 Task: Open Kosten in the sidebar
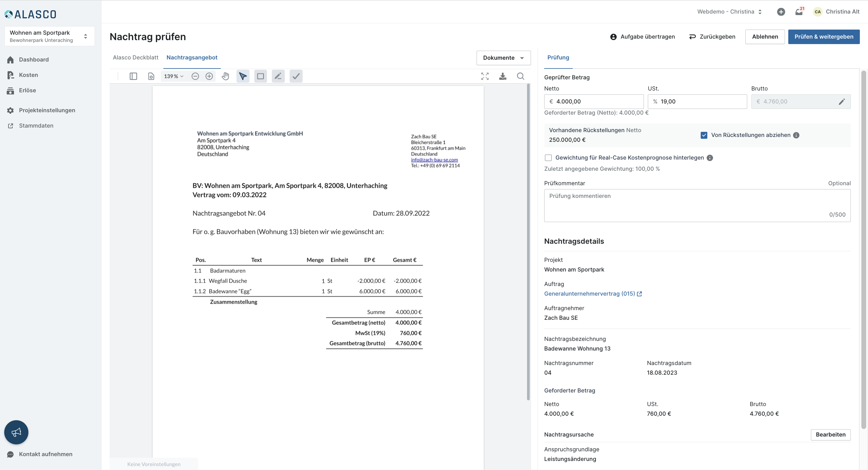[28, 75]
